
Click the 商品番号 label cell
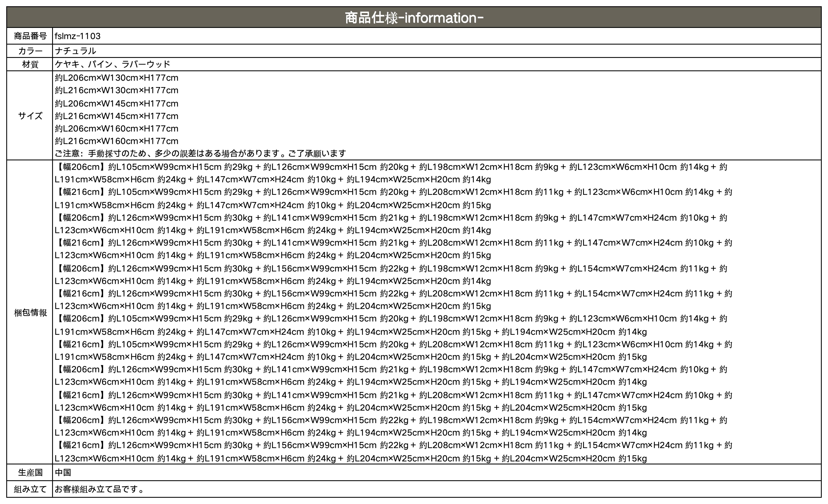[30, 36]
